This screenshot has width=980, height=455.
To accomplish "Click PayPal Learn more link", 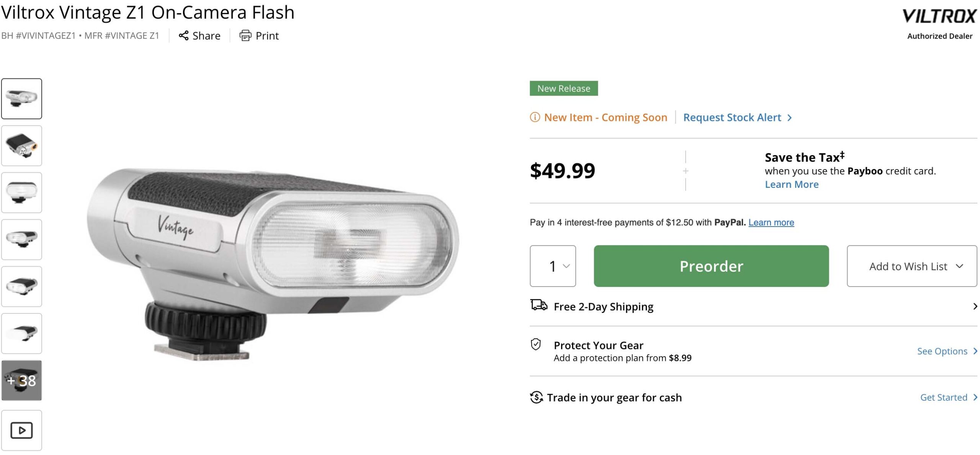I will 771,222.
